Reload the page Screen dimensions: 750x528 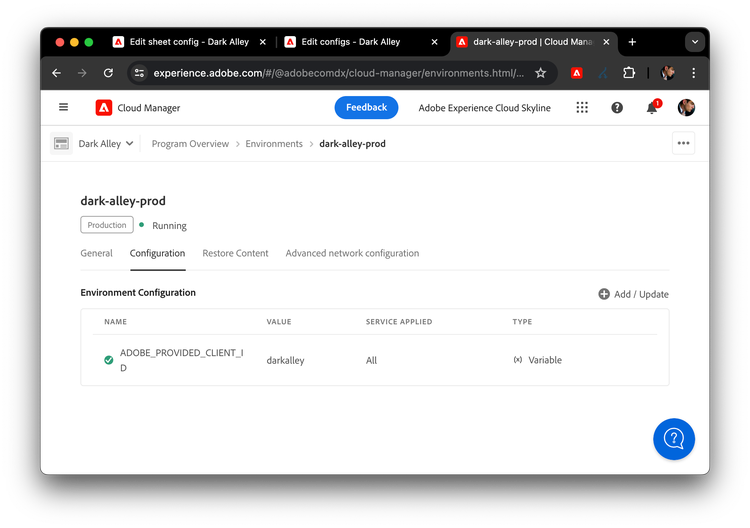[x=109, y=73]
